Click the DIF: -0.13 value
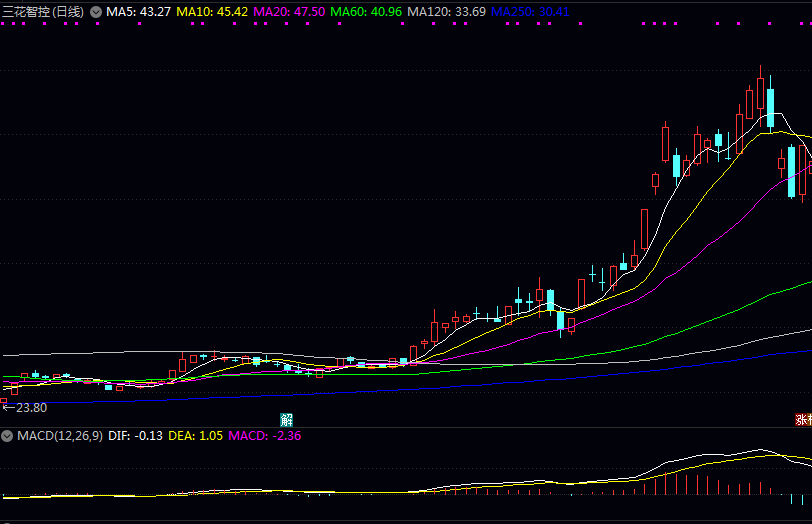This screenshot has height=524, width=812. tap(135, 436)
